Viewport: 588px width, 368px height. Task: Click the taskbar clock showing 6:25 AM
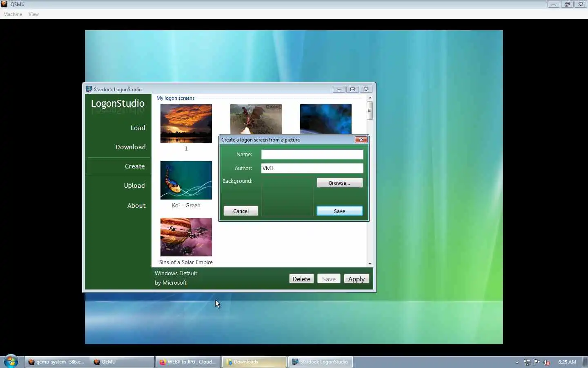[x=567, y=362]
